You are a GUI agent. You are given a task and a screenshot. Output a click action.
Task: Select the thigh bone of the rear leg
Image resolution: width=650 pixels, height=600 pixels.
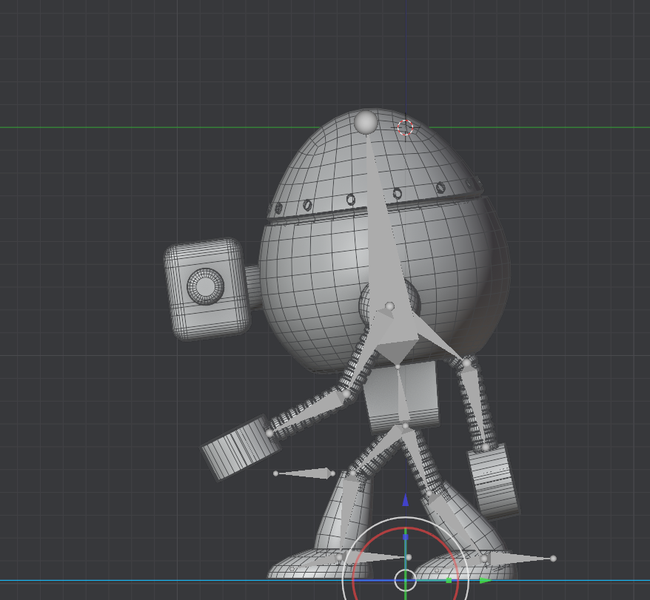417,460
